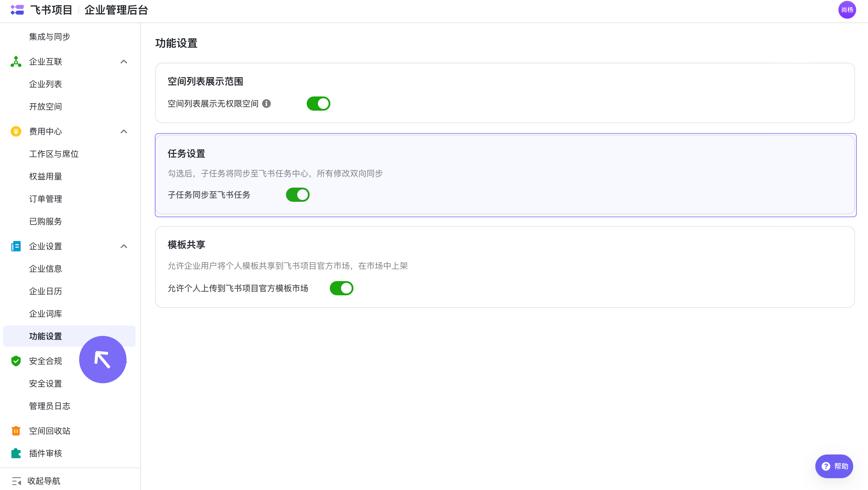This screenshot has width=868, height=490.
Task: Click description text starting with 勾选后
Action: click(275, 173)
